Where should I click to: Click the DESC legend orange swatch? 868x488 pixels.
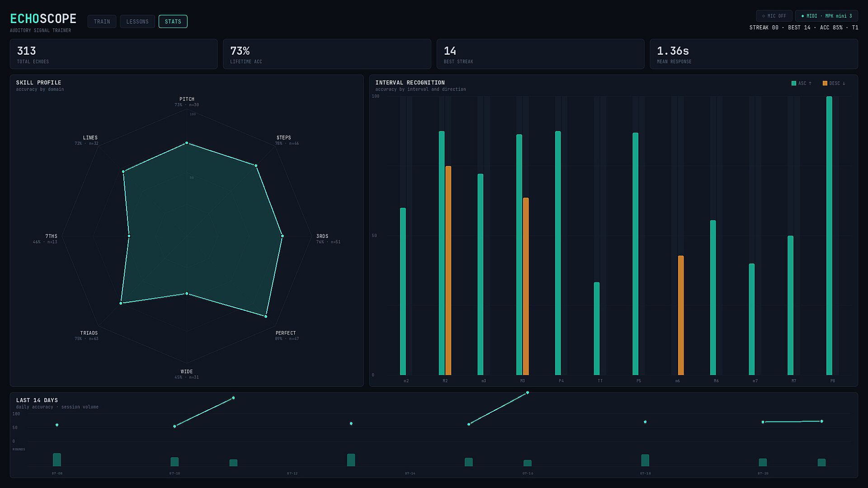[x=825, y=83]
